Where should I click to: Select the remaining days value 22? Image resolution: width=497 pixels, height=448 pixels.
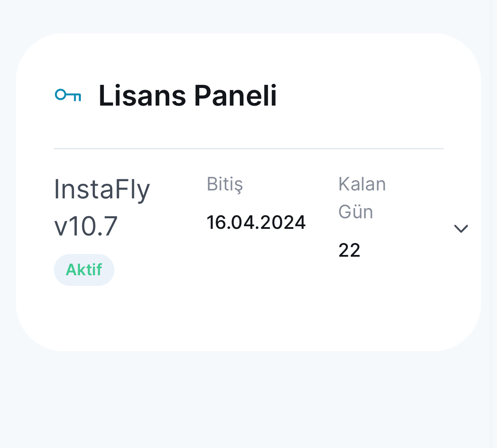coord(349,251)
